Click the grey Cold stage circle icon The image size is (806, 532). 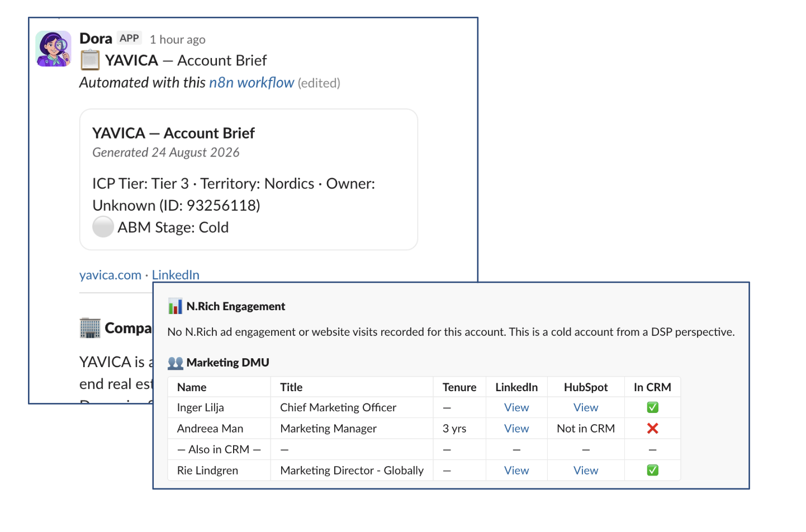pyautogui.click(x=103, y=227)
